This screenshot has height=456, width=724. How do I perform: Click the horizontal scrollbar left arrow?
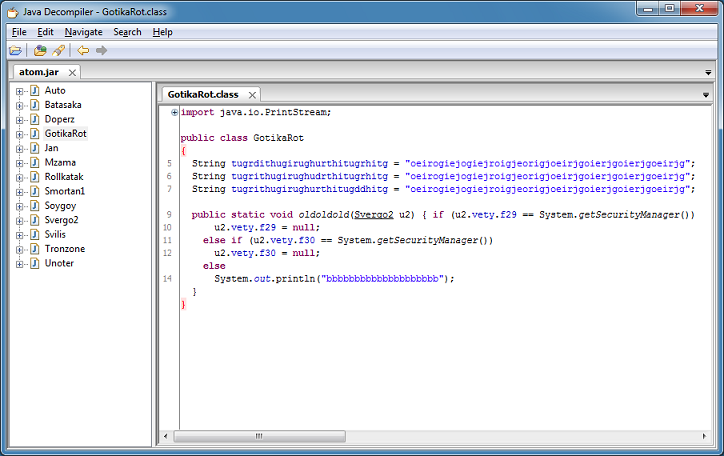166,436
